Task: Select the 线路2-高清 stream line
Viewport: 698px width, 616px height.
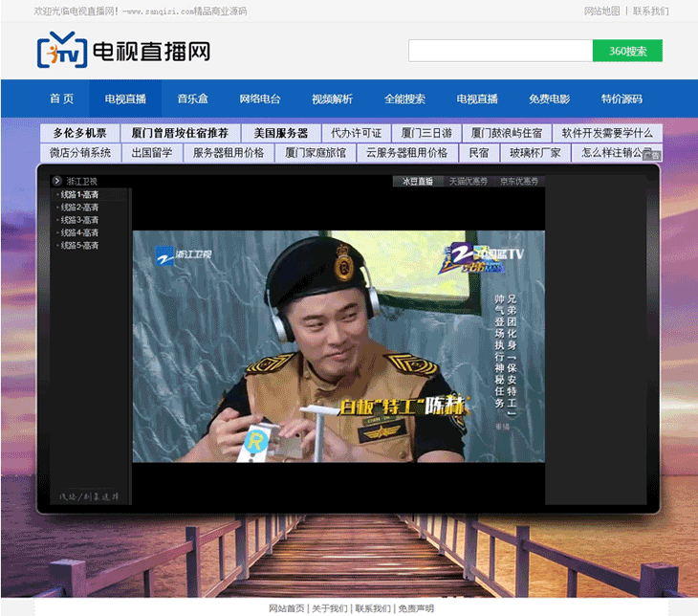Action: [x=79, y=208]
